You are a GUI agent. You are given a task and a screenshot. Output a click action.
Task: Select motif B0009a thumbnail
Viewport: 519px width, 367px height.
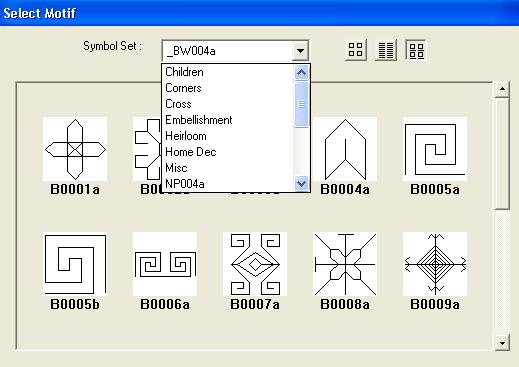[435, 264]
